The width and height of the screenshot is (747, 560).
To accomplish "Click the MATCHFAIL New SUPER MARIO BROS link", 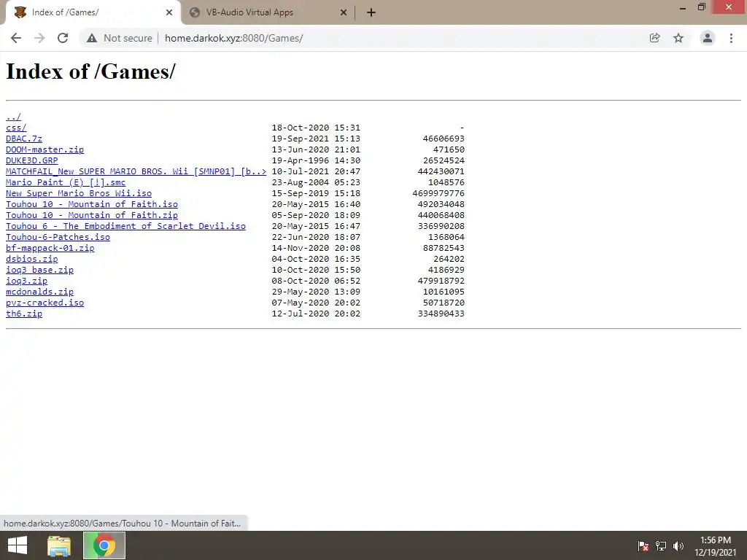I will (x=136, y=171).
